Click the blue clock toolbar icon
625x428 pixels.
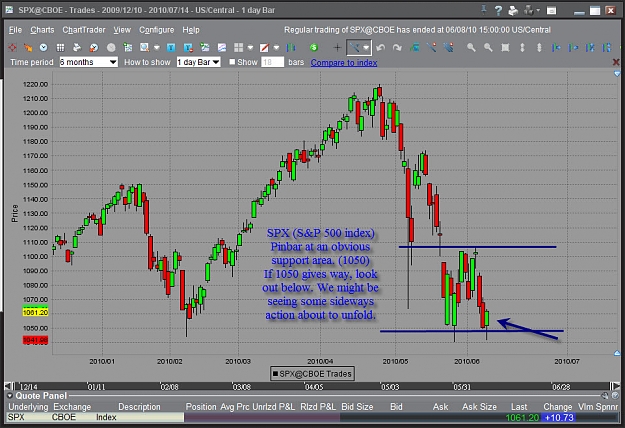tap(43, 48)
